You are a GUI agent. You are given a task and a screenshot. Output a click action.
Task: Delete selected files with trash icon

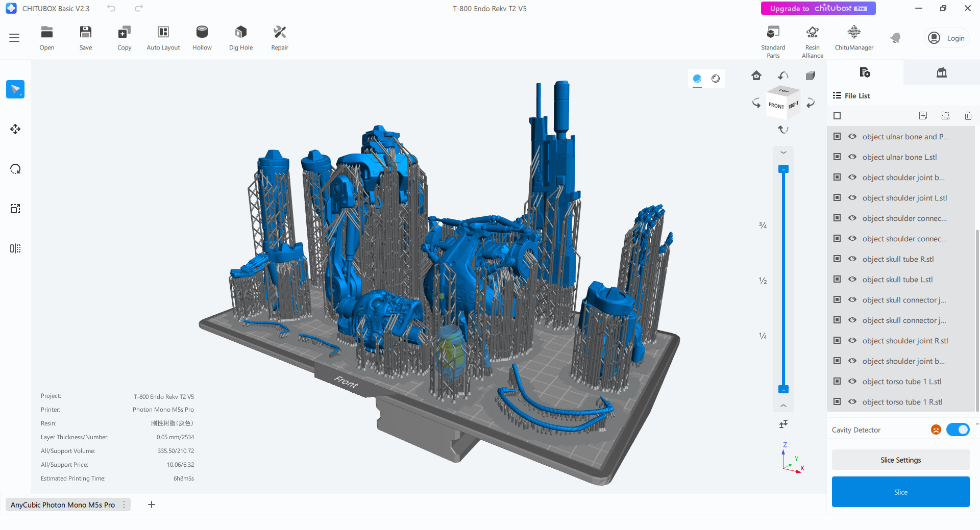pyautogui.click(x=968, y=116)
